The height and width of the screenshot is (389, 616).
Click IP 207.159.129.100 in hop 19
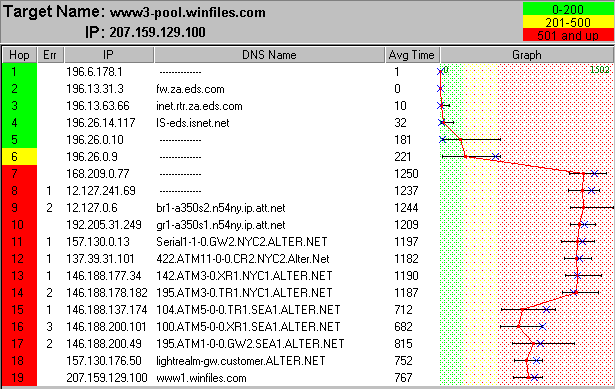point(107,378)
